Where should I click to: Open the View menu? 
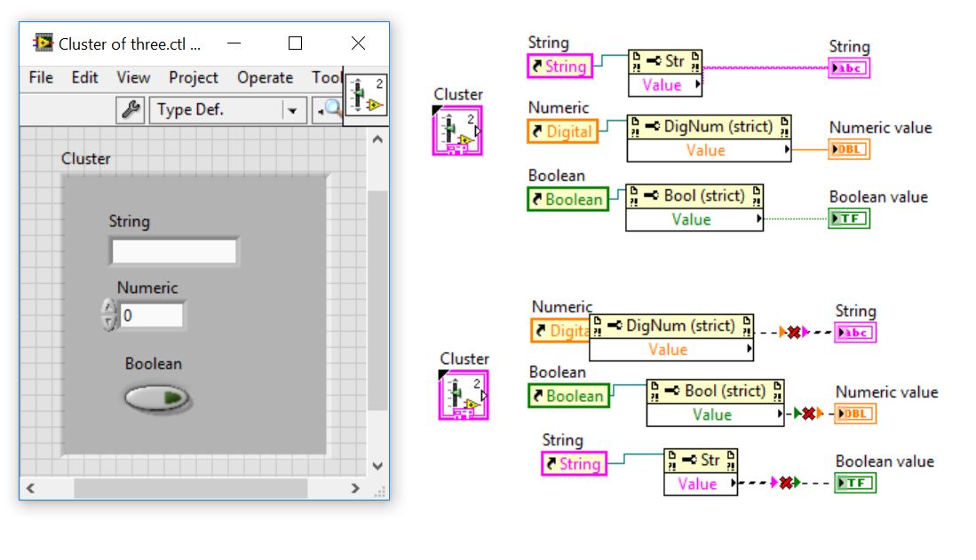pyautogui.click(x=133, y=78)
